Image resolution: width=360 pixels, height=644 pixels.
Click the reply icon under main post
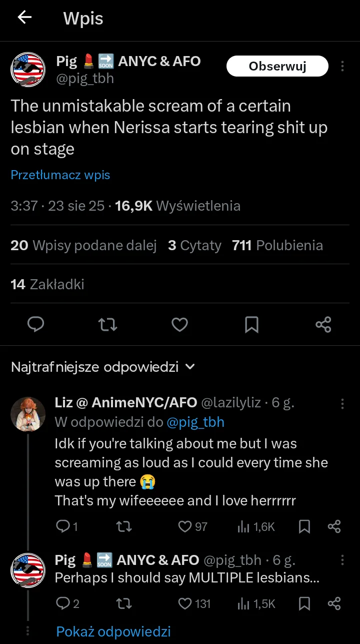35,325
